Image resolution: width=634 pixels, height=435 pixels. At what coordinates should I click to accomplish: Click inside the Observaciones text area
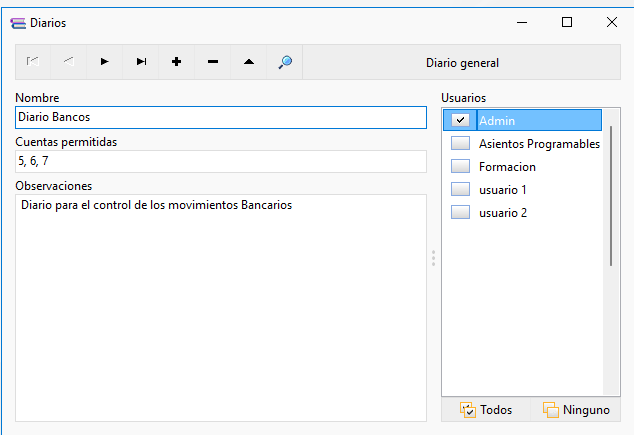click(221, 308)
